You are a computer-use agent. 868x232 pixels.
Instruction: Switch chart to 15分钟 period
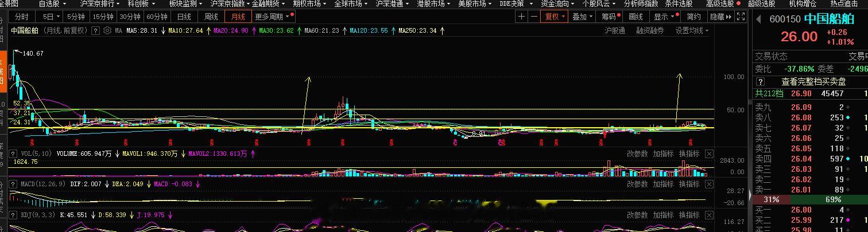click(x=103, y=17)
